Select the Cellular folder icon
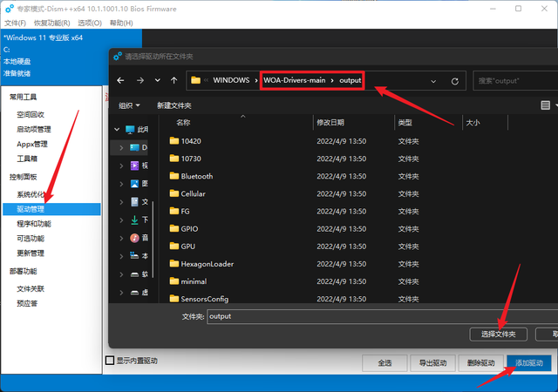558x392 pixels. tap(174, 193)
